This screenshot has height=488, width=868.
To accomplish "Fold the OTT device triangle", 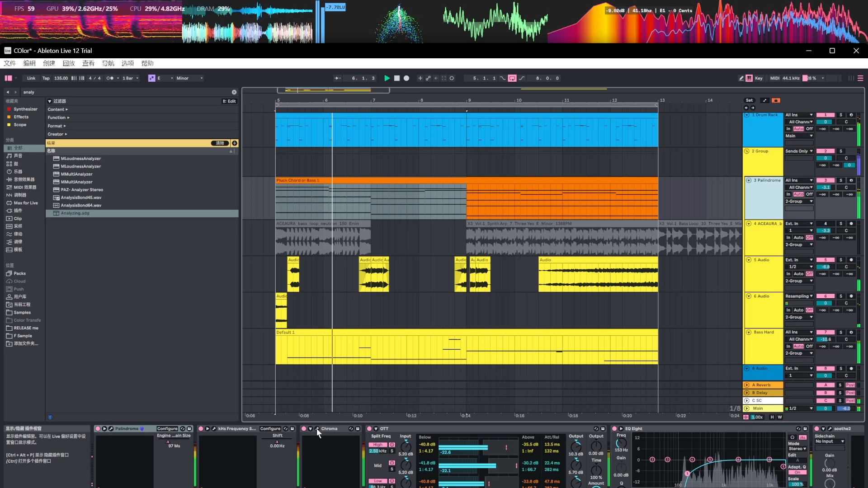I will pyautogui.click(x=376, y=429).
